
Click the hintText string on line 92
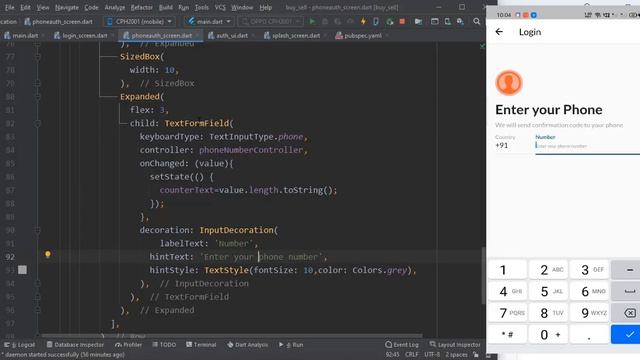tap(261, 257)
